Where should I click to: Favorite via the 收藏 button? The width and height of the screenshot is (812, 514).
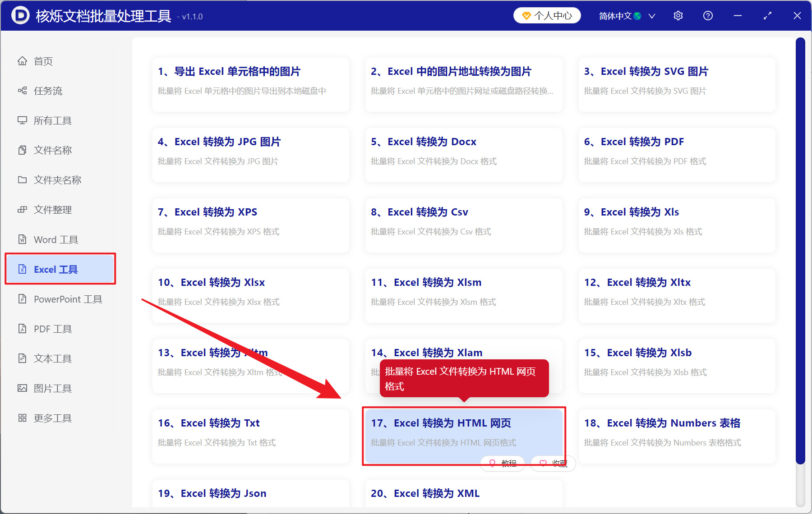[x=553, y=463]
